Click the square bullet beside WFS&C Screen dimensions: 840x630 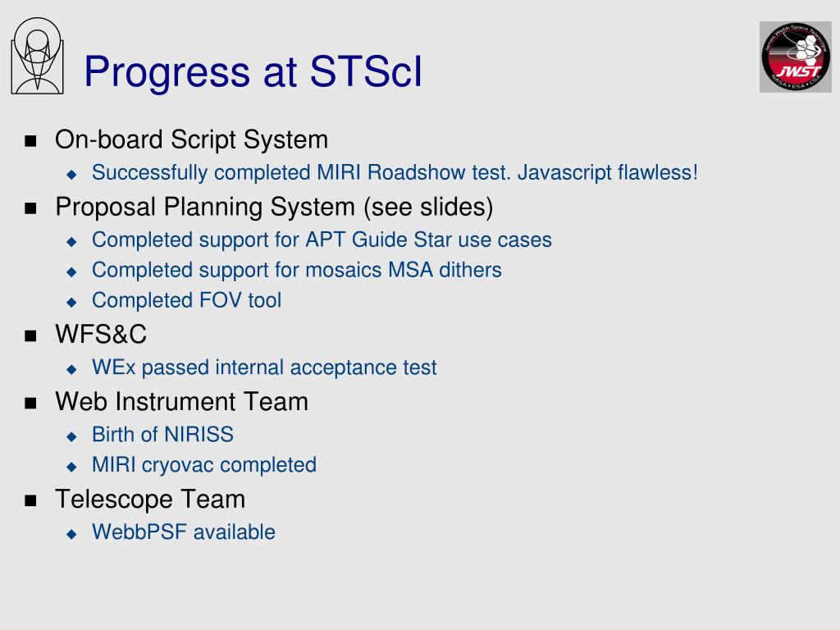pos(30,336)
